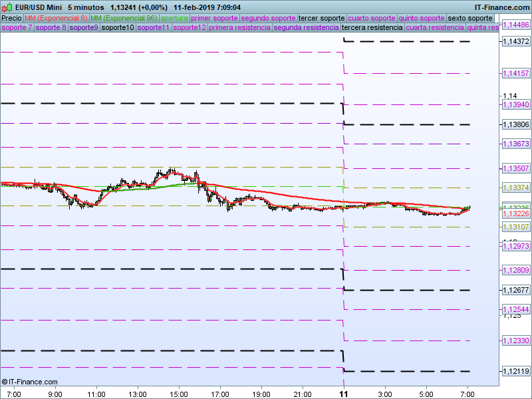The image size is (532, 399).
Task: Click the 1,14372 price axis label
Action: coord(515,41)
